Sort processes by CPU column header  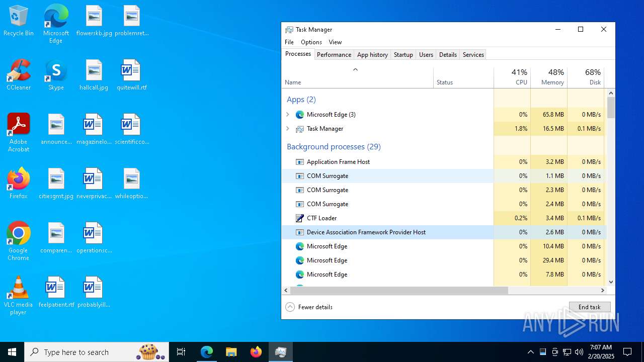512,77
